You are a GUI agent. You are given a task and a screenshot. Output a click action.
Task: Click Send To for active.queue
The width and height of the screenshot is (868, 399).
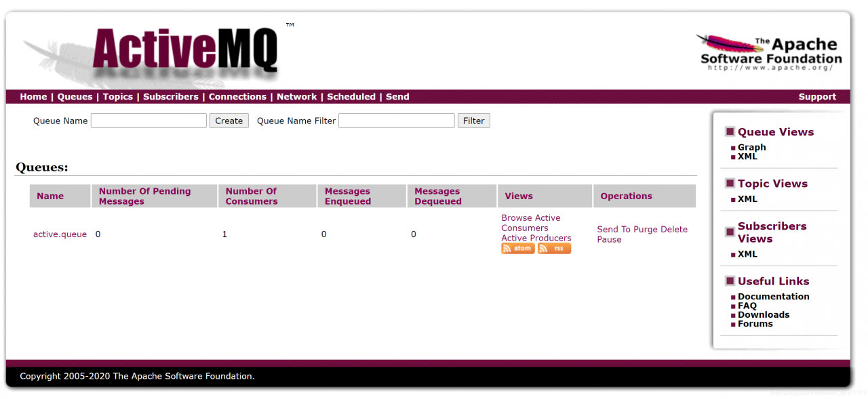click(x=614, y=230)
